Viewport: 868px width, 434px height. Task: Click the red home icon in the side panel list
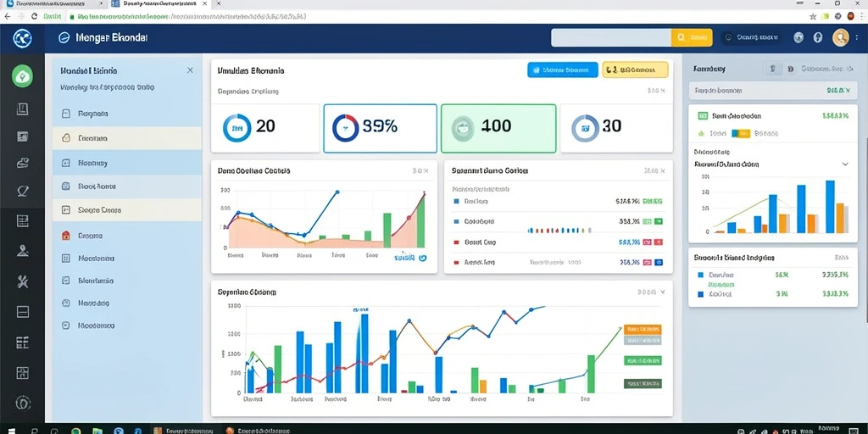pos(66,236)
